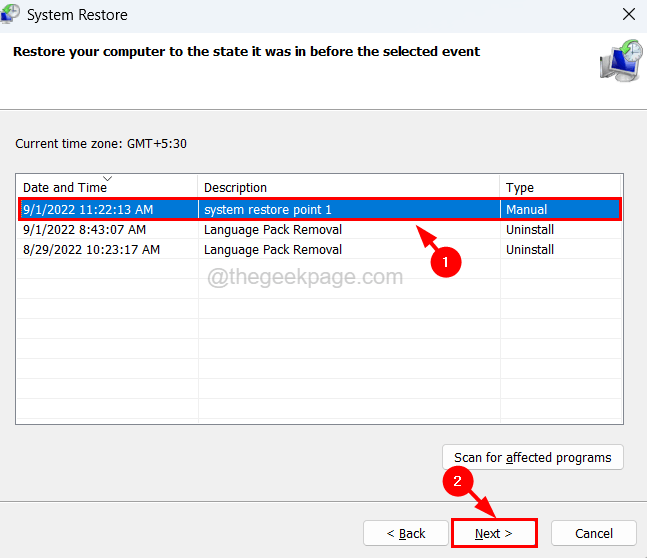647x558 pixels.
Task: Proceed with the Next button
Action: pyautogui.click(x=493, y=533)
